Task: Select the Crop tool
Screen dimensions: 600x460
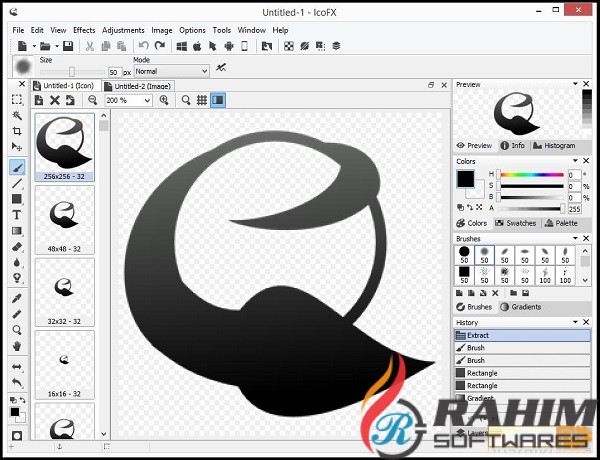Action: click(17, 131)
